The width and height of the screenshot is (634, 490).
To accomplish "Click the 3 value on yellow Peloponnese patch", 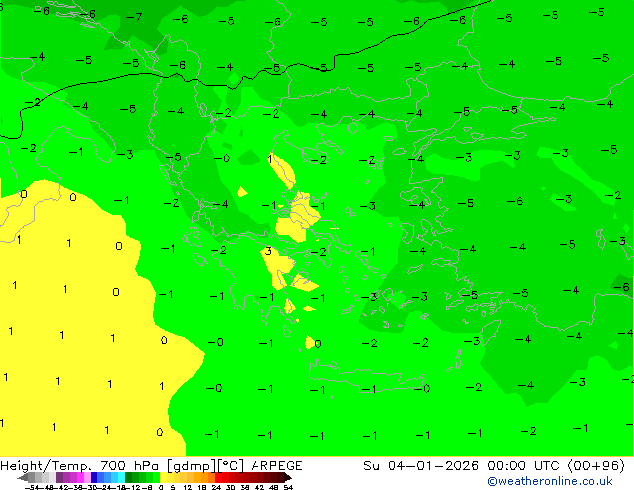I will tap(268, 251).
